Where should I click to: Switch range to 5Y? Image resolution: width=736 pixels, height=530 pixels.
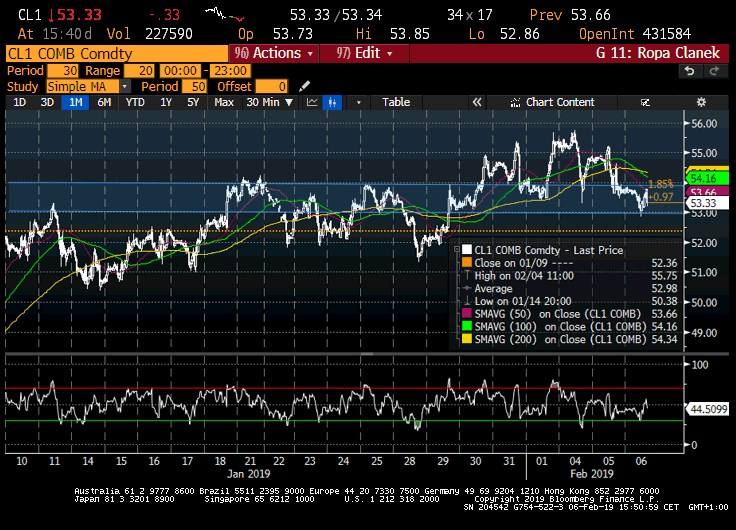coord(194,102)
